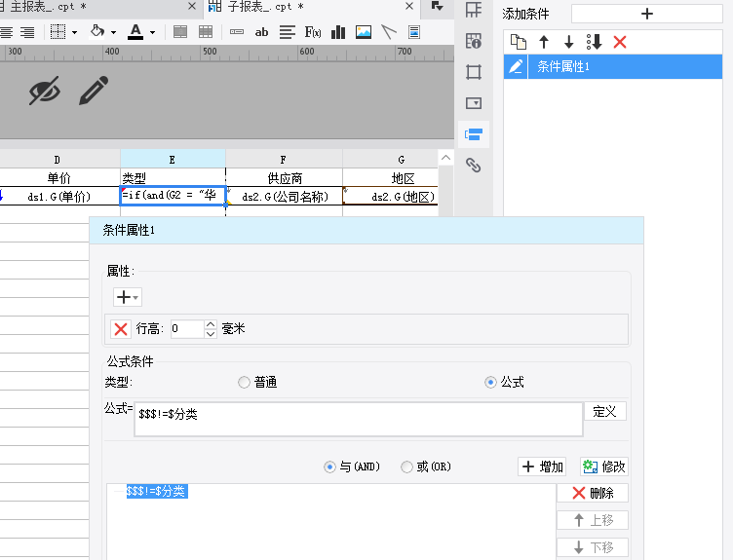The image size is (733, 560).
Task: Insert an image element
Action: [364, 32]
